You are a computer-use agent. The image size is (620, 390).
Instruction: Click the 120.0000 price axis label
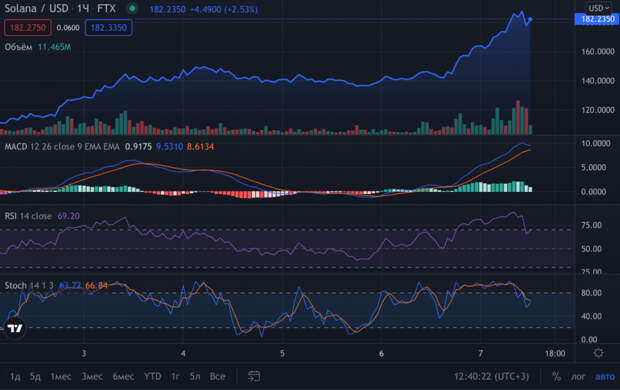pos(598,110)
